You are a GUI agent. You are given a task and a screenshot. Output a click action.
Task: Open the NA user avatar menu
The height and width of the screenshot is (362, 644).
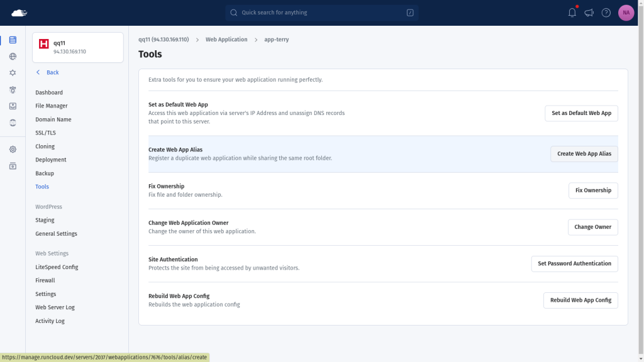click(626, 13)
